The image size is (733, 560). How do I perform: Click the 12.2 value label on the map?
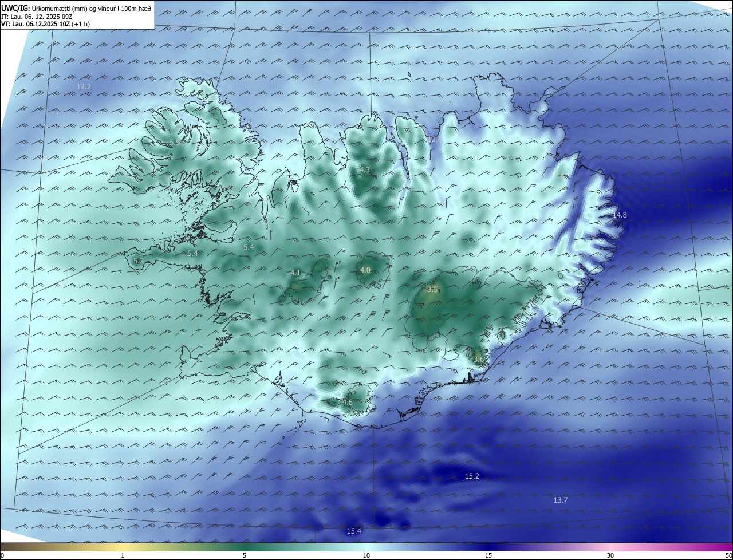[84, 87]
